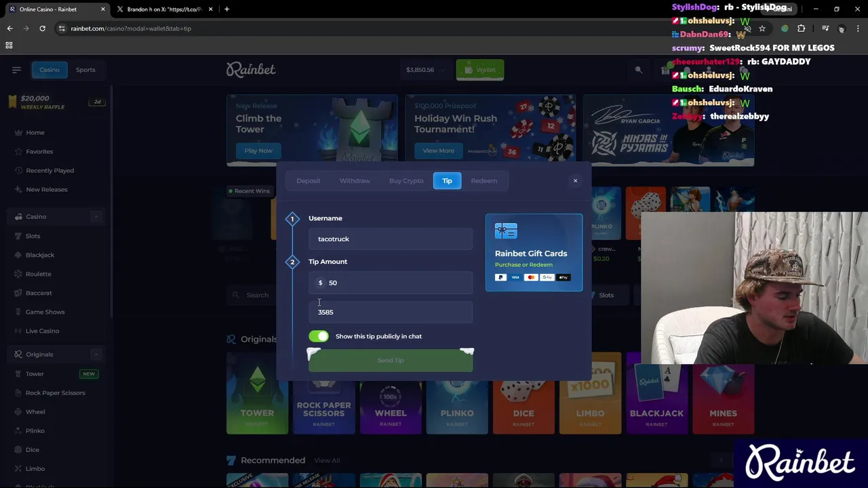Image resolution: width=868 pixels, height=488 pixels.
Task: Click the gift card icon in the Gift Cards card
Action: click(506, 232)
